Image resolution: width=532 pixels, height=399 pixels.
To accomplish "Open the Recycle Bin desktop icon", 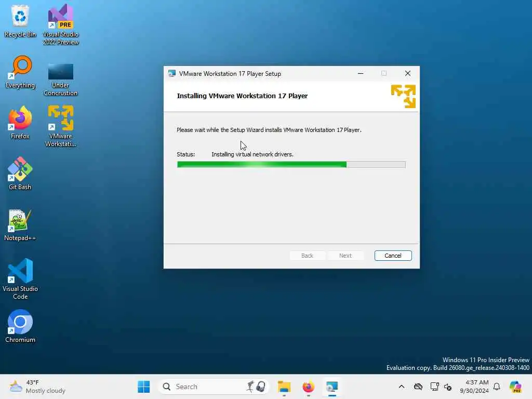I will [x=20, y=21].
